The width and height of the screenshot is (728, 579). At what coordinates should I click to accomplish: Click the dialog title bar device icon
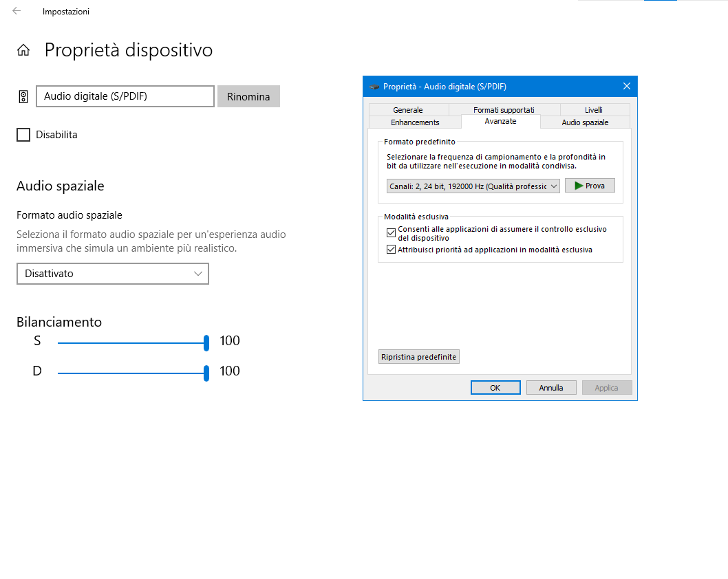click(374, 87)
